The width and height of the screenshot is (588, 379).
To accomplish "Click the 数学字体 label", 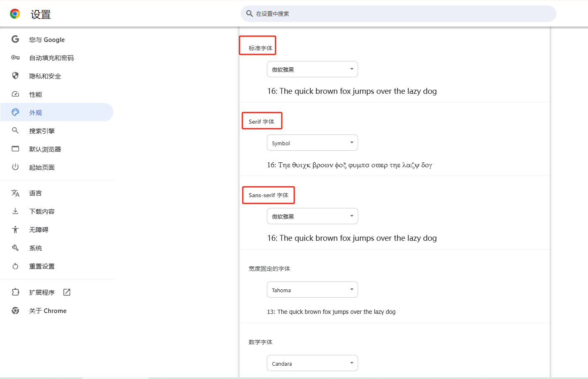I will [261, 342].
